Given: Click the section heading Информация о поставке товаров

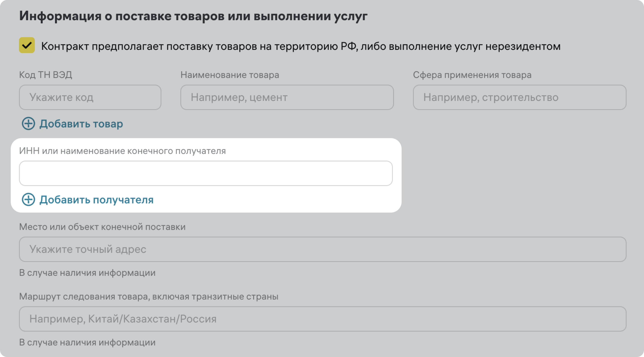Looking at the screenshot, I should [193, 16].
